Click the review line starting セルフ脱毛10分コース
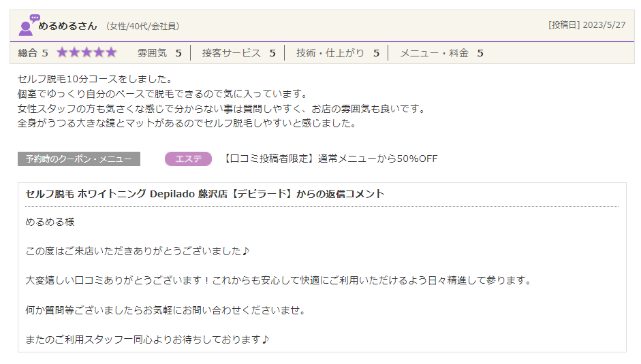 [x=95, y=80]
